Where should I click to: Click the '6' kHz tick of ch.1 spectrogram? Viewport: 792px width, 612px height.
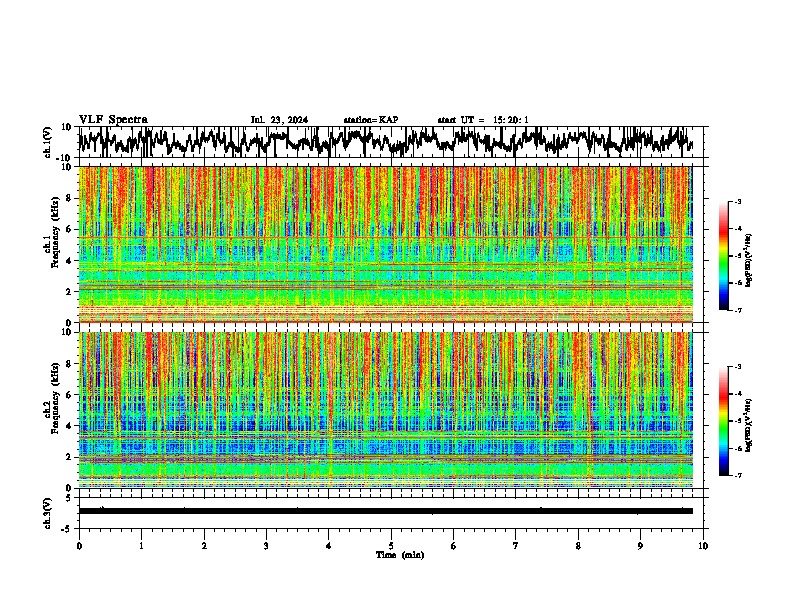click(69, 229)
